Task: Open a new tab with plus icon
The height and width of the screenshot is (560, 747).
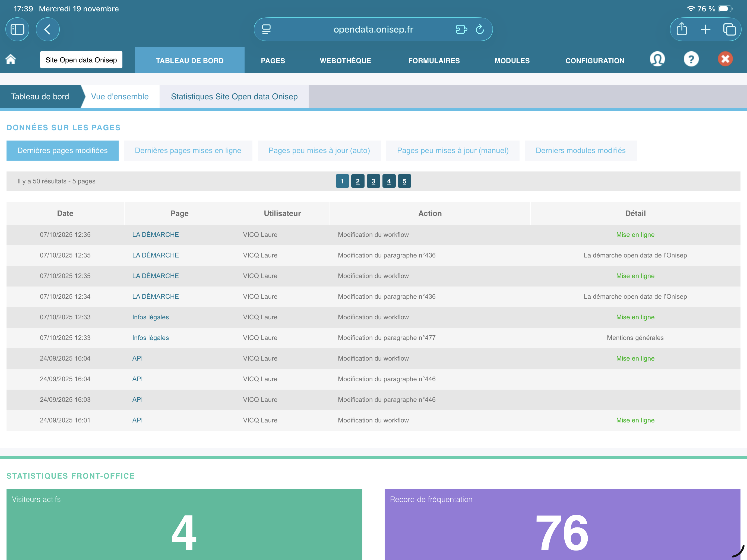Action: [705, 29]
